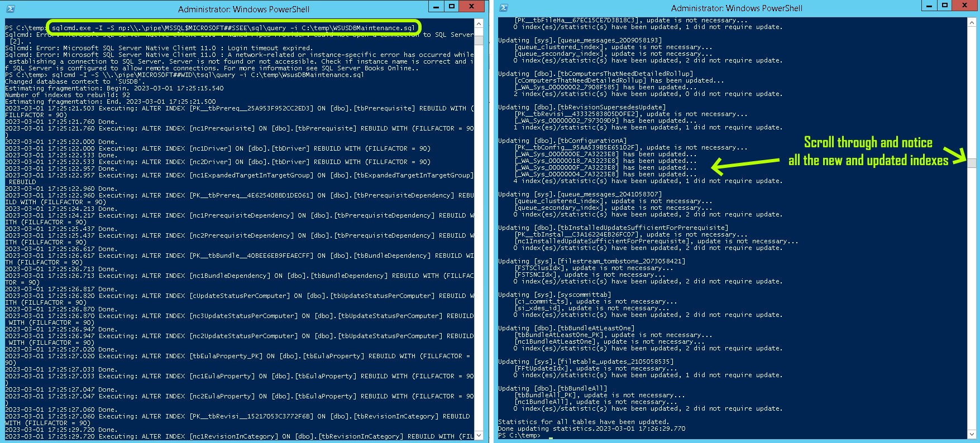Open the left PowerShell window's system menu icon
This screenshot has width=980, height=443.
point(10,8)
